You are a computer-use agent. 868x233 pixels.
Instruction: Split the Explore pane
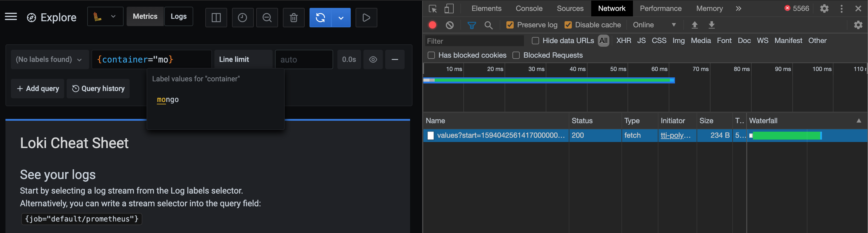(216, 18)
